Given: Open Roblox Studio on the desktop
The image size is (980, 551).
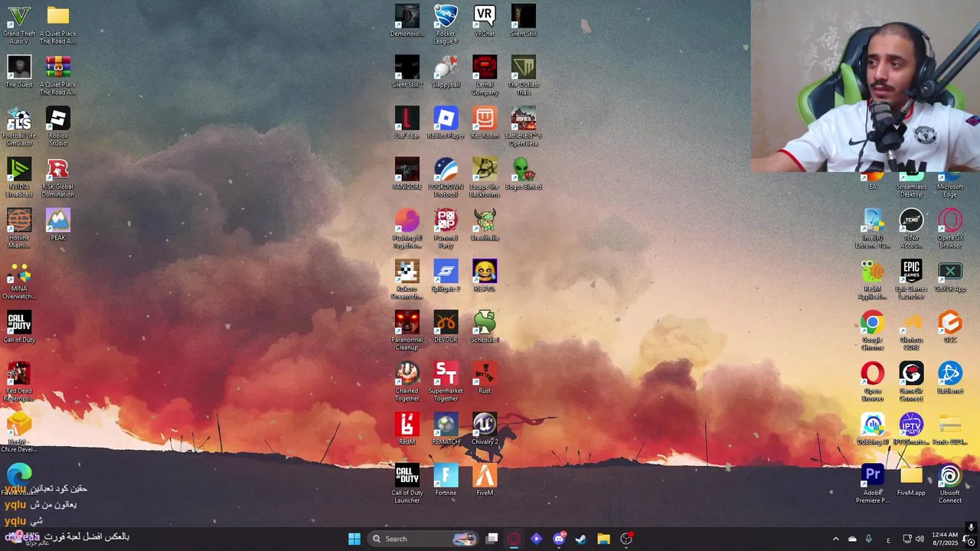Looking at the screenshot, I should tap(57, 127).
